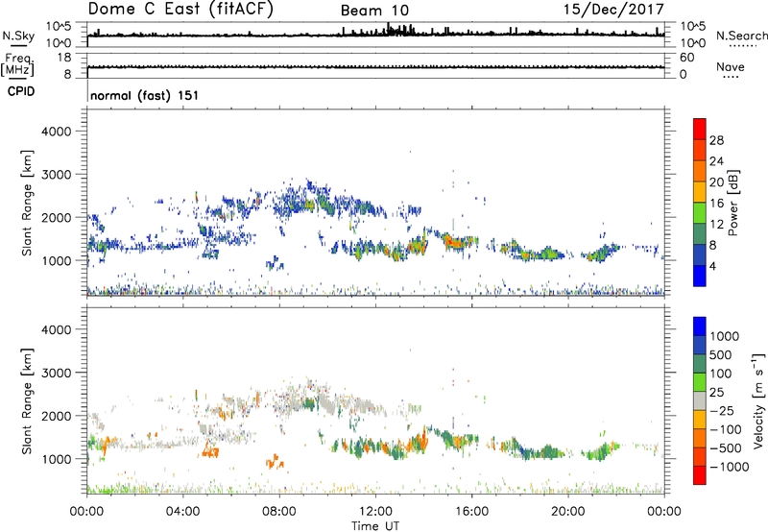The image size is (768, 532).
Task: Click the grey segment of Velocity colorbar
Action: [700, 400]
